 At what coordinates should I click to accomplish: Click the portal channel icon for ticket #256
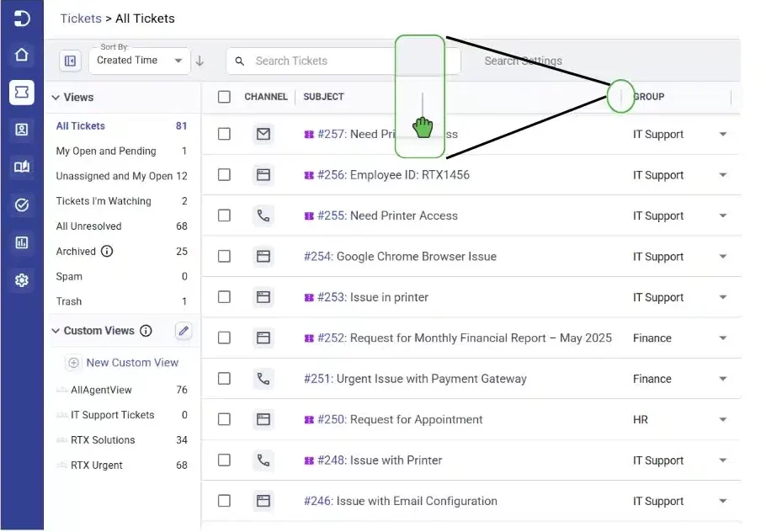[x=263, y=175]
